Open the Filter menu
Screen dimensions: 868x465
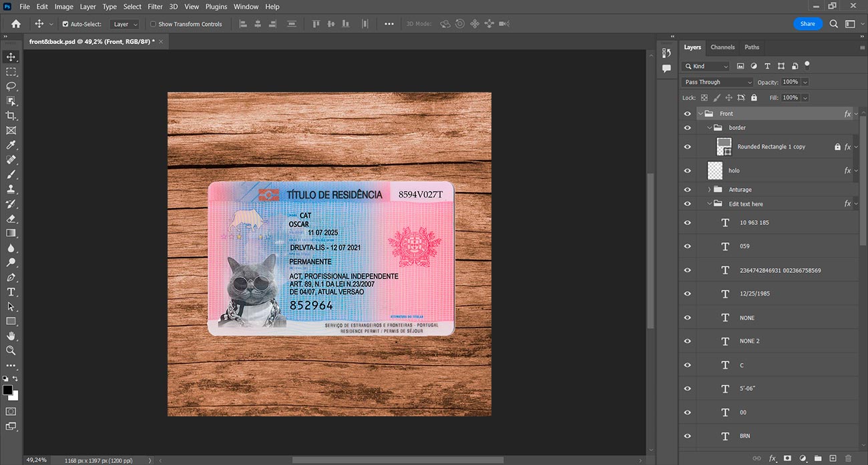(155, 7)
